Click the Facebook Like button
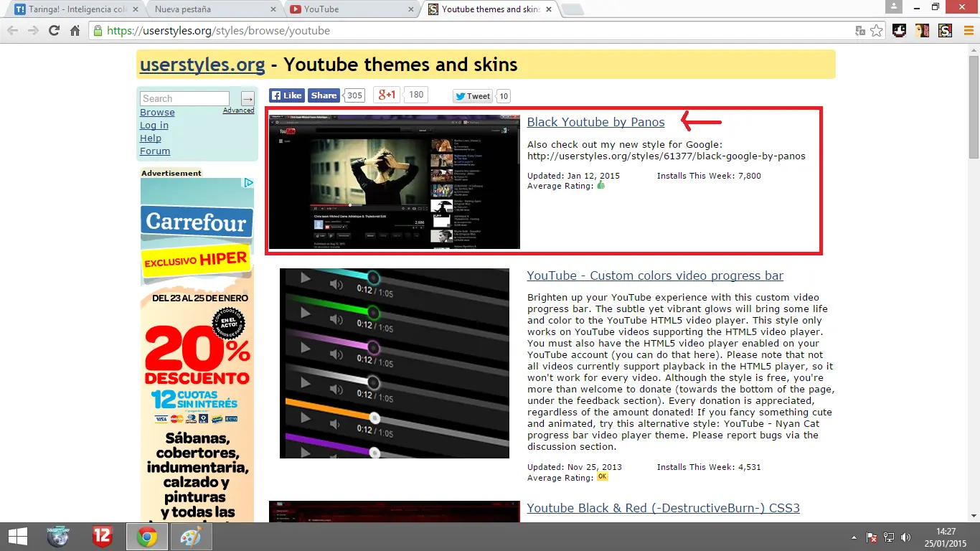980x551 pixels. click(287, 95)
